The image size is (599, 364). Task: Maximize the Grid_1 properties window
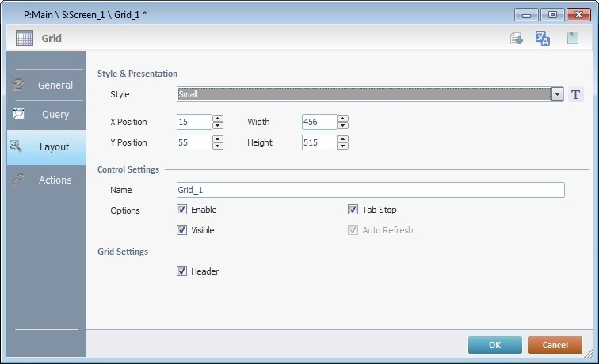552,15
